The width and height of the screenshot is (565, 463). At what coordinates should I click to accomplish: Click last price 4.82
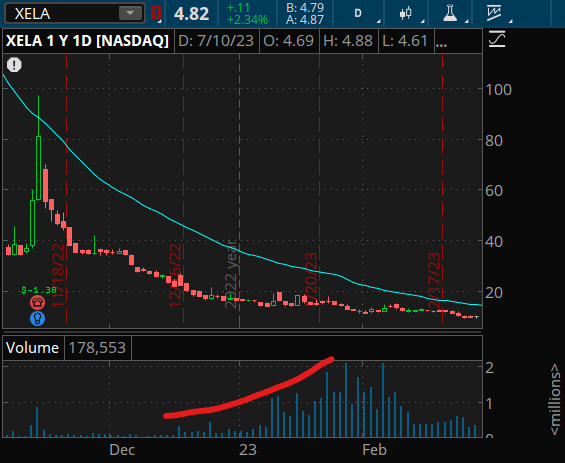191,14
